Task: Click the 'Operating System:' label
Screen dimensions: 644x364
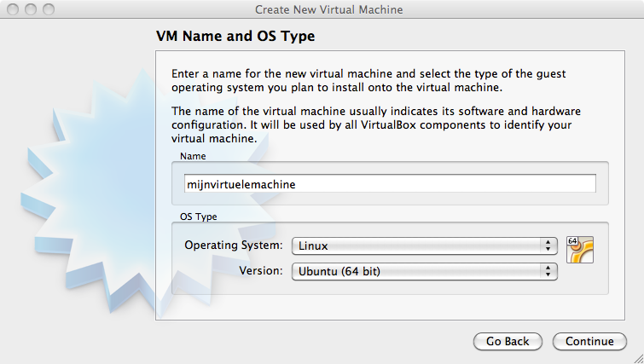Action: coord(233,246)
